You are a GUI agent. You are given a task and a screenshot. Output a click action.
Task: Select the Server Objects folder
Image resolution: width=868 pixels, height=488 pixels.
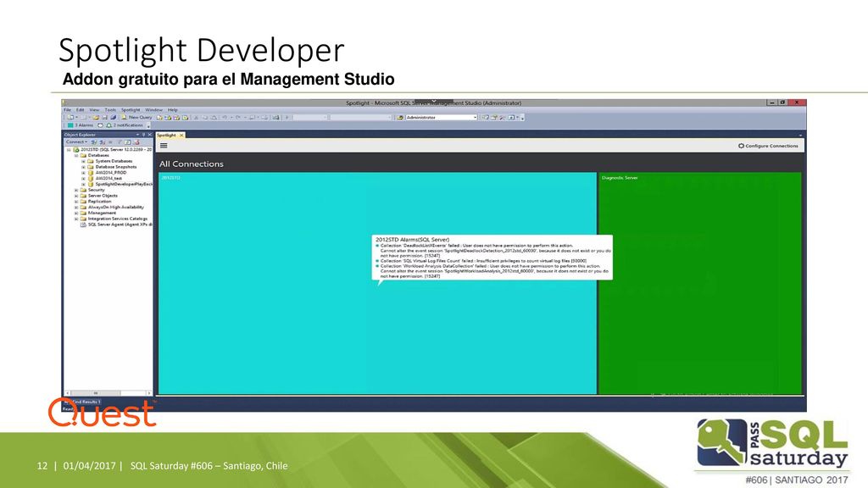pos(99,196)
